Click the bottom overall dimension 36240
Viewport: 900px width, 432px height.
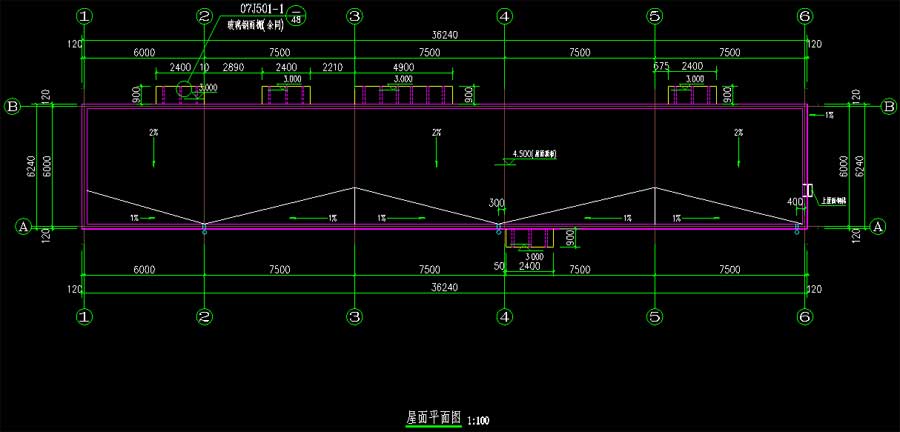[444, 287]
